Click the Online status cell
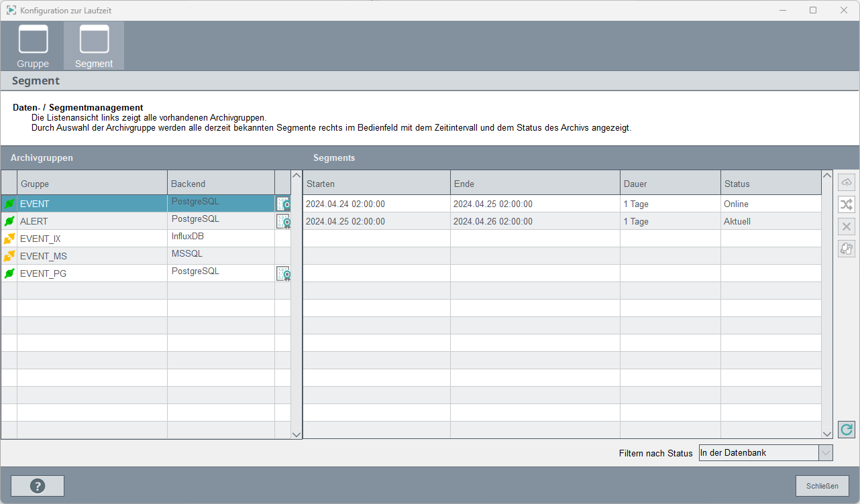 [x=771, y=204]
